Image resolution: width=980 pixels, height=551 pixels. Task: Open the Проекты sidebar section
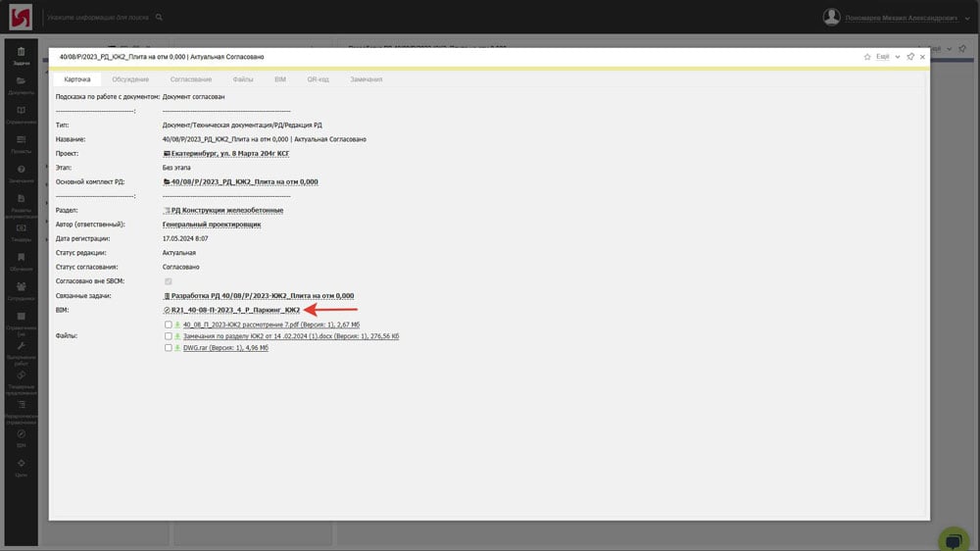[21, 144]
